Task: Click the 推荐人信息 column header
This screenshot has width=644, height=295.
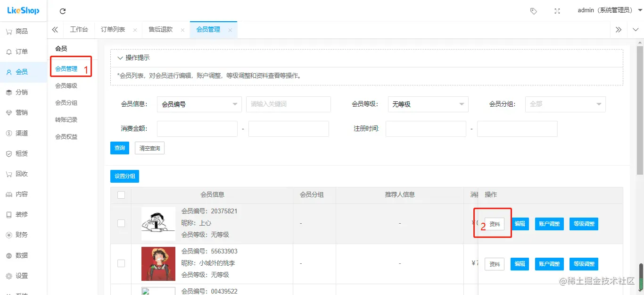Action: 400,194
